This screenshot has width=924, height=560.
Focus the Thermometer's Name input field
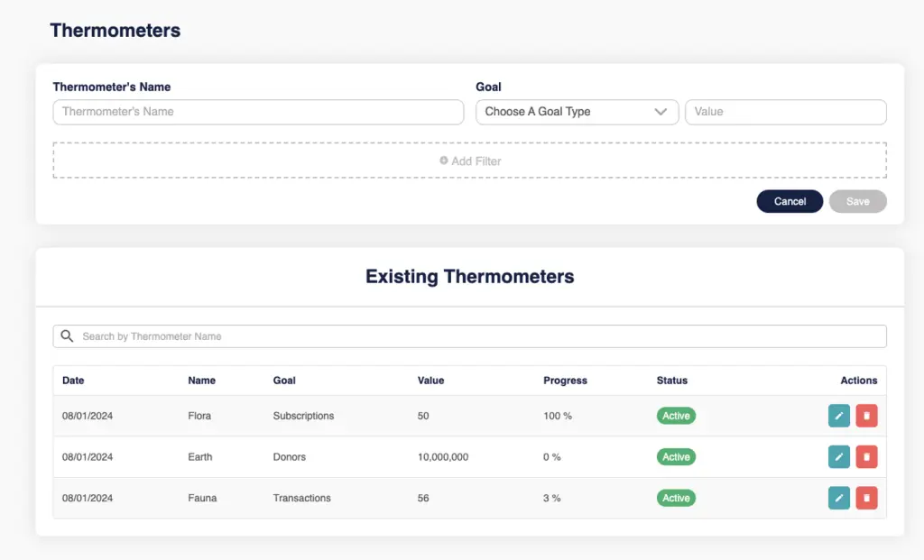point(258,112)
